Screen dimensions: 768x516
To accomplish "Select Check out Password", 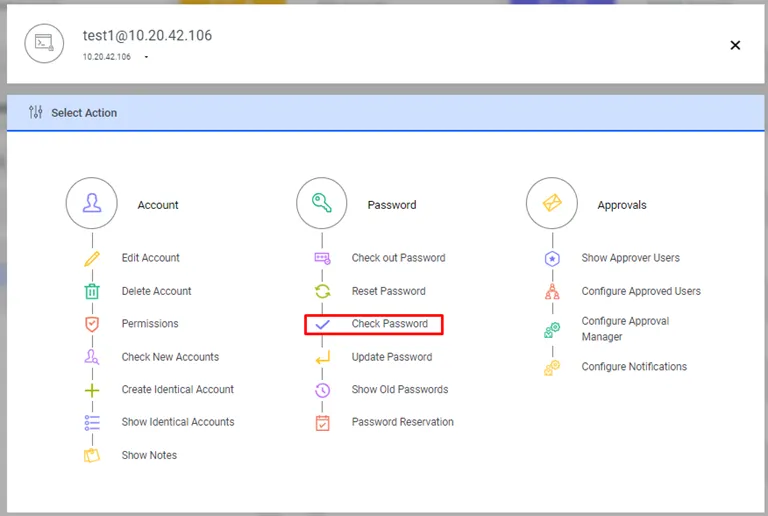I will click(x=398, y=258).
